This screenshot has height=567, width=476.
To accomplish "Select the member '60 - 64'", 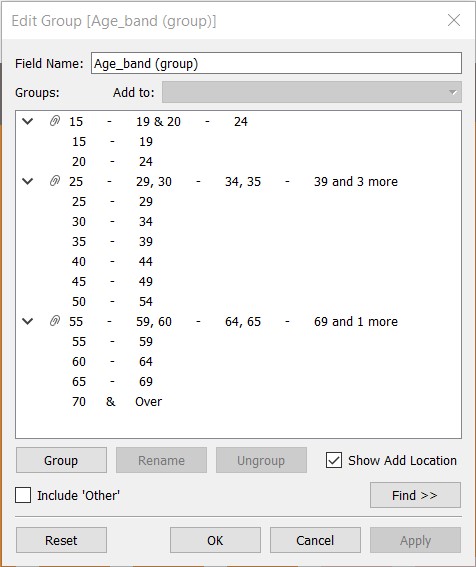I will 112,361.
